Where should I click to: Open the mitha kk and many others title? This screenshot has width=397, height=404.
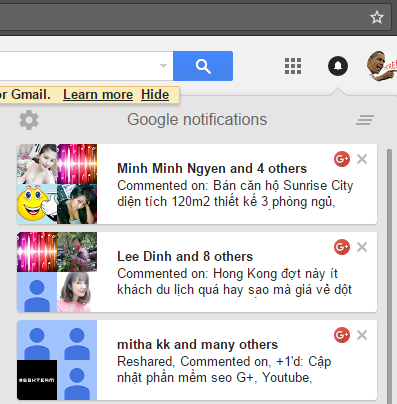(x=197, y=345)
